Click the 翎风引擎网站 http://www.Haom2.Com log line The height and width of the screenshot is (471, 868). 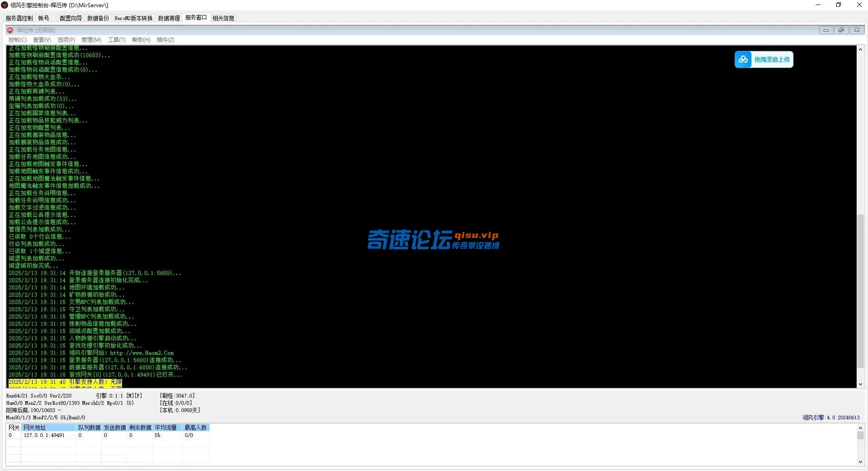click(x=91, y=353)
